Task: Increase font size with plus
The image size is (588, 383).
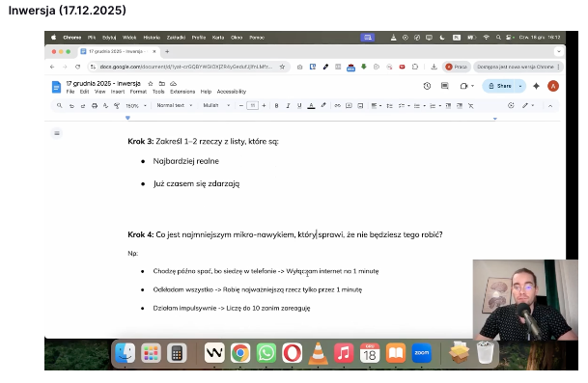Action: pos(264,106)
